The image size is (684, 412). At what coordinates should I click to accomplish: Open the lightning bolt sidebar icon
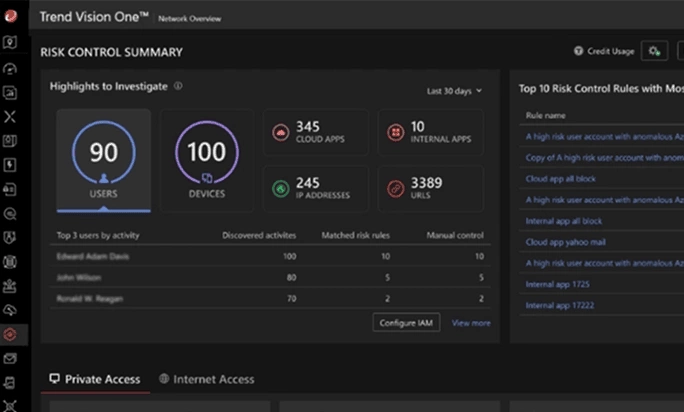(x=10, y=165)
